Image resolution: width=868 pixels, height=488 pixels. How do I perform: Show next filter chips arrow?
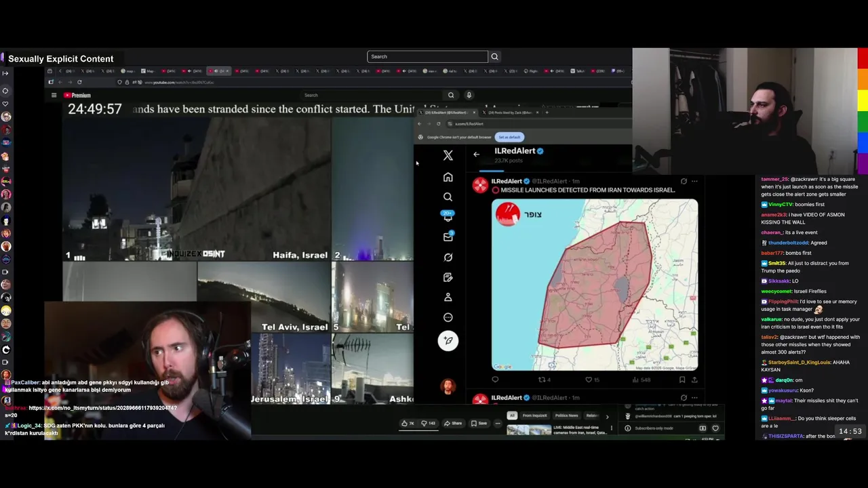(607, 416)
